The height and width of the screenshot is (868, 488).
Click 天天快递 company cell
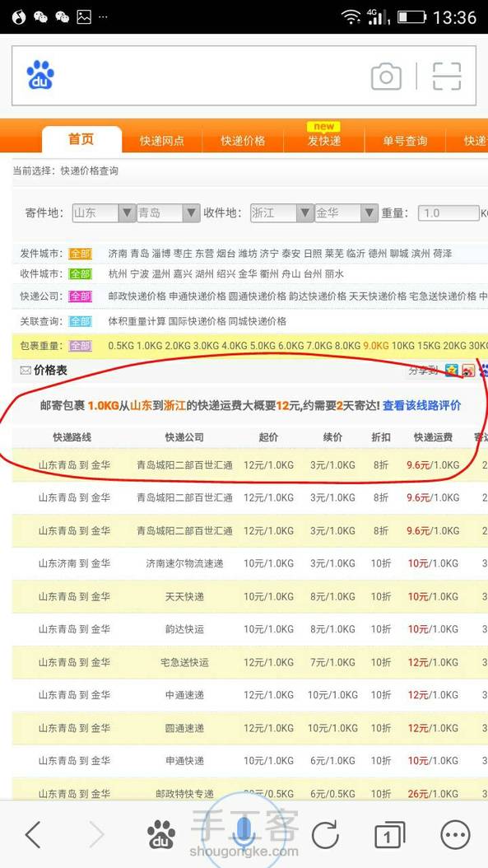point(185,597)
